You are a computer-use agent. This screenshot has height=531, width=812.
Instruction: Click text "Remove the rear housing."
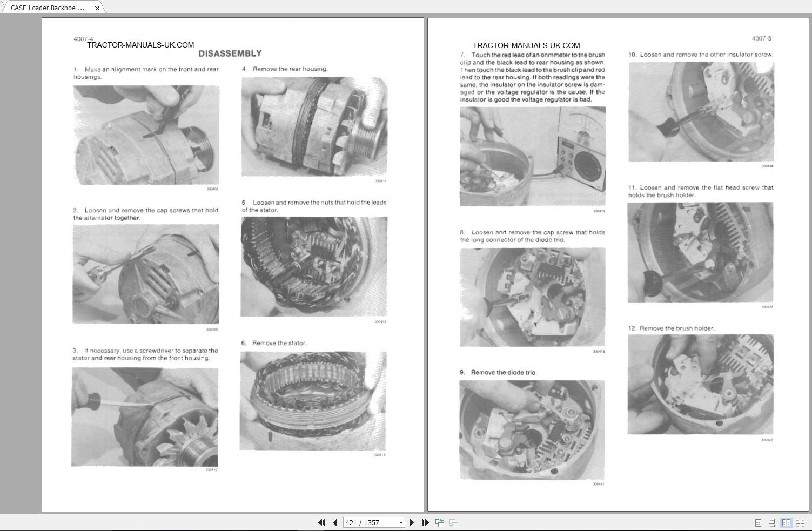[291, 69]
